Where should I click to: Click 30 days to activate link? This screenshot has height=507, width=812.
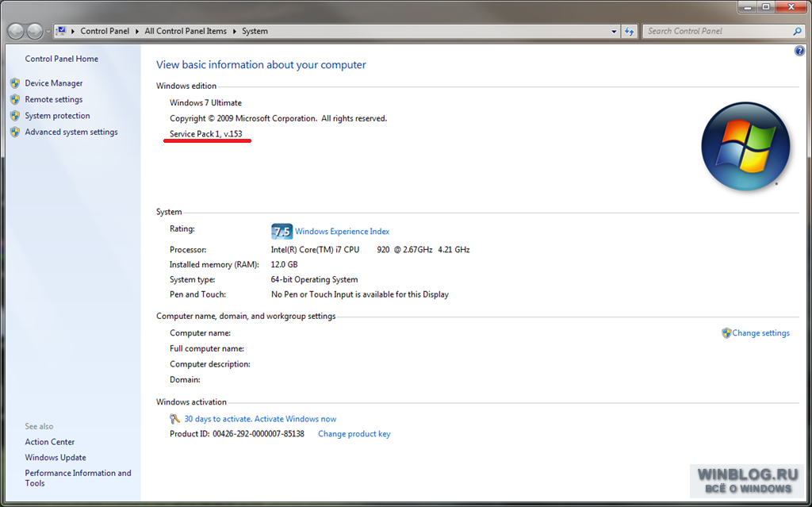point(260,419)
